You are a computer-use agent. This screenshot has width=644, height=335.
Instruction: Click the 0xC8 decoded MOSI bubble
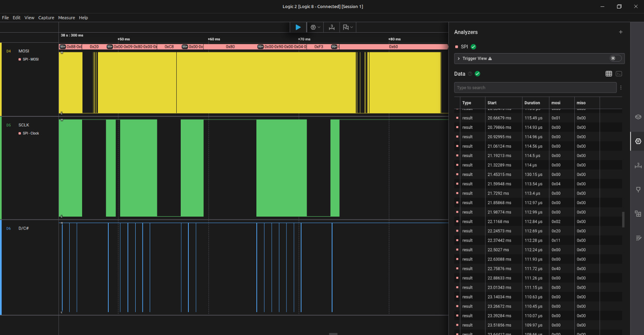coord(169,47)
